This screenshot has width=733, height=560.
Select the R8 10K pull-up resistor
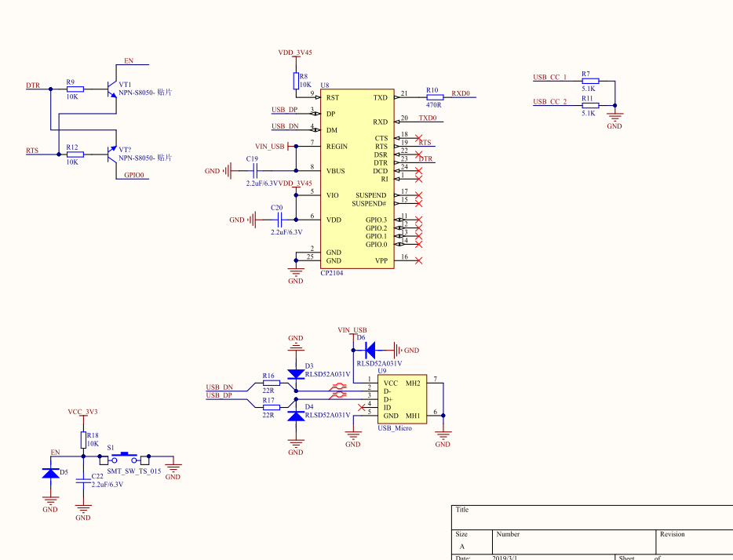pos(295,81)
